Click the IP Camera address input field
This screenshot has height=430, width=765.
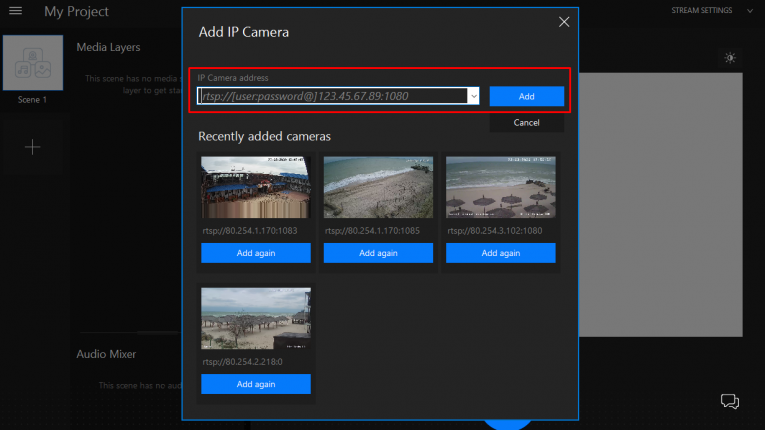[332, 96]
